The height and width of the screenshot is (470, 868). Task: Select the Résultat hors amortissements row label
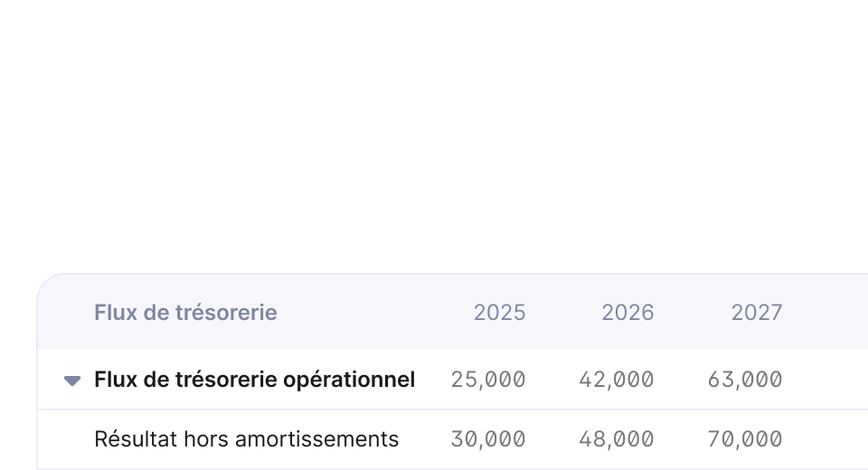pyautogui.click(x=246, y=439)
